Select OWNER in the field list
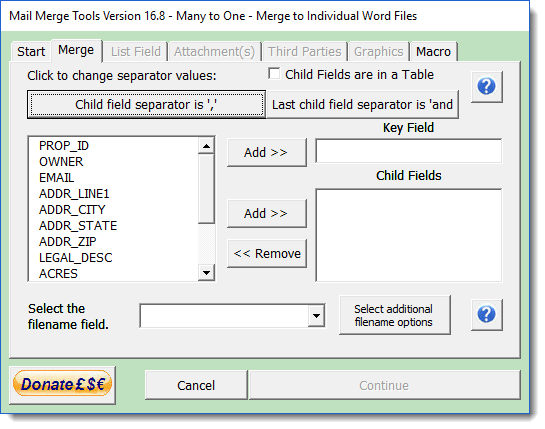545x429 pixels. [62, 162]
